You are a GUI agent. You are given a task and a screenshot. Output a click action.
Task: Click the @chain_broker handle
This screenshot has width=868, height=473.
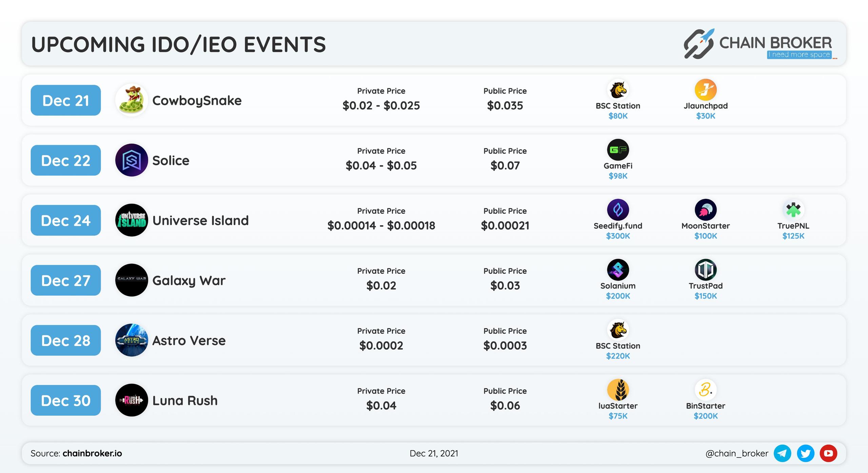[737, 453]
